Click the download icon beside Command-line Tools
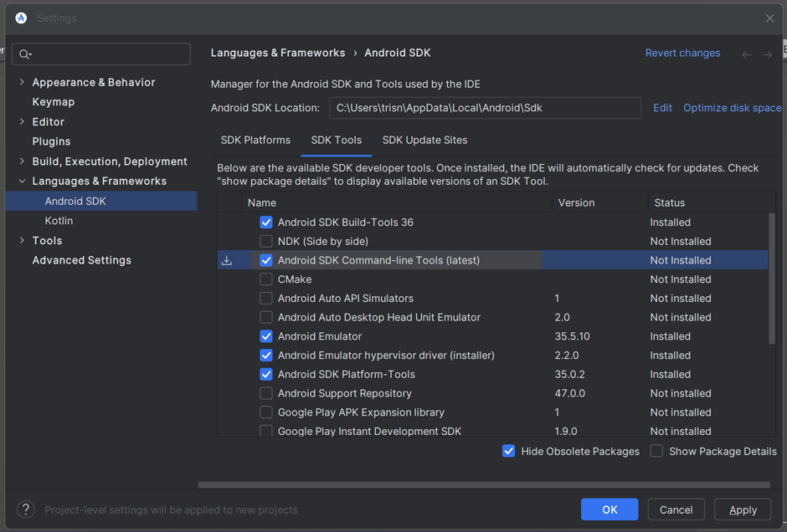The width and height of the screenshot is (787, 532). point(227,260)
